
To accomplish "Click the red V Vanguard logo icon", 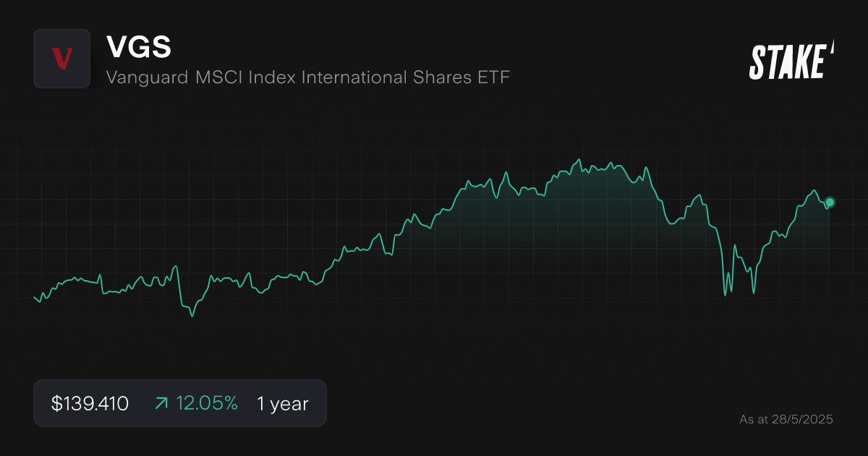I will click(x=61, y=59).
